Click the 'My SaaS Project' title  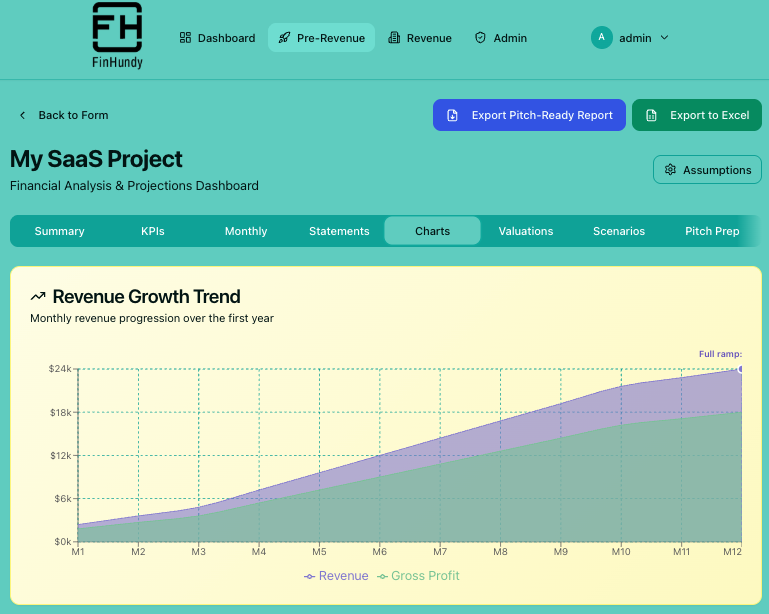96,159
